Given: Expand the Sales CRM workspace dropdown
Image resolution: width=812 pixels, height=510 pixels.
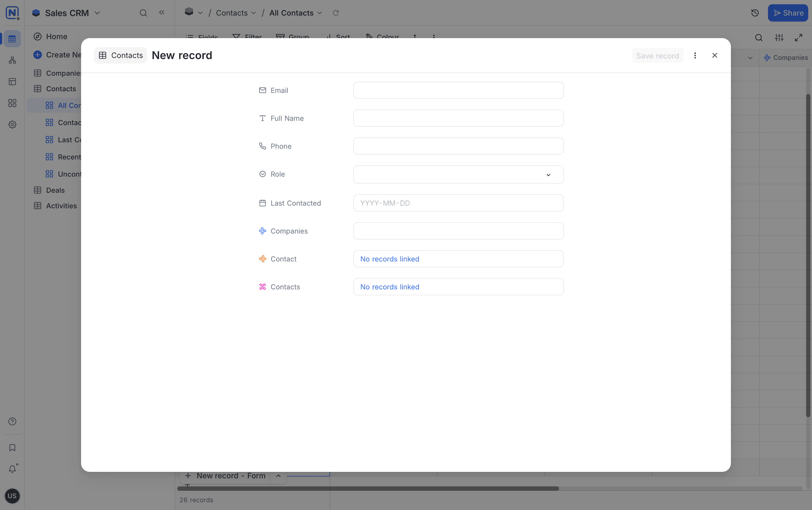Looking at the screenshot, I should [97, 13].
